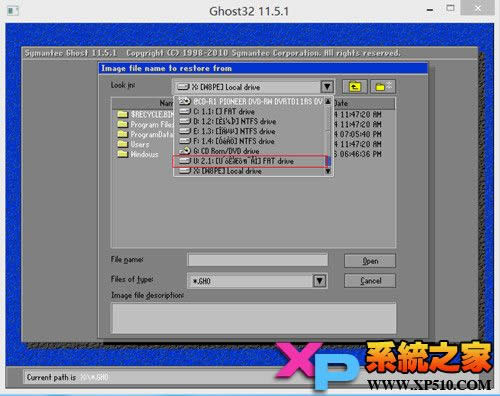Click the drive list scroll up arrow
The height and width of the screenshot is (396, 500).
[x=328, y=101]
